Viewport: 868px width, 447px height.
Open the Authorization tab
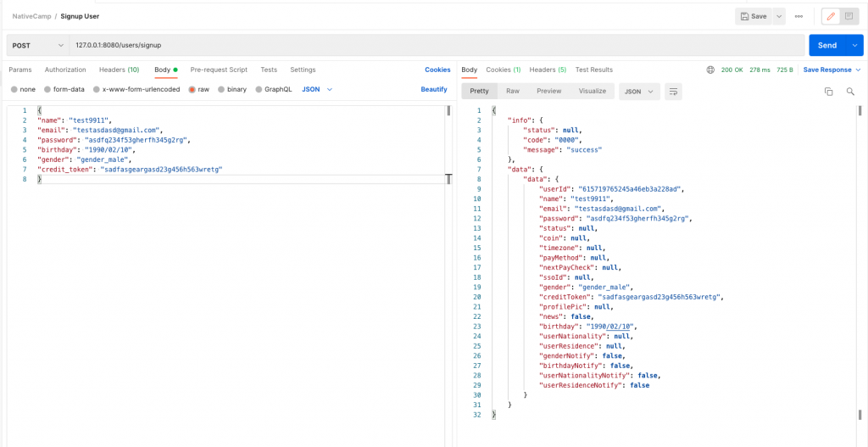click(x=65, y=70)
